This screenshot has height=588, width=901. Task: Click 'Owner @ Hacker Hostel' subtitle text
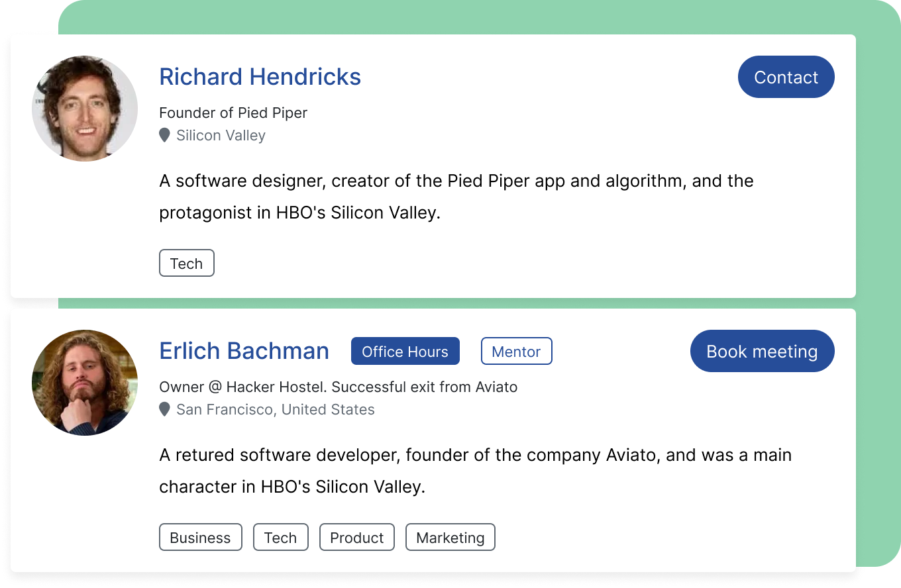click(x=243, y=387)
